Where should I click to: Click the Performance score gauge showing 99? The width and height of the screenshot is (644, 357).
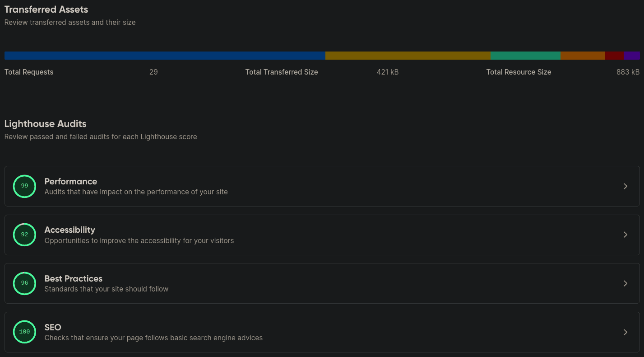[x=24, y=186]
